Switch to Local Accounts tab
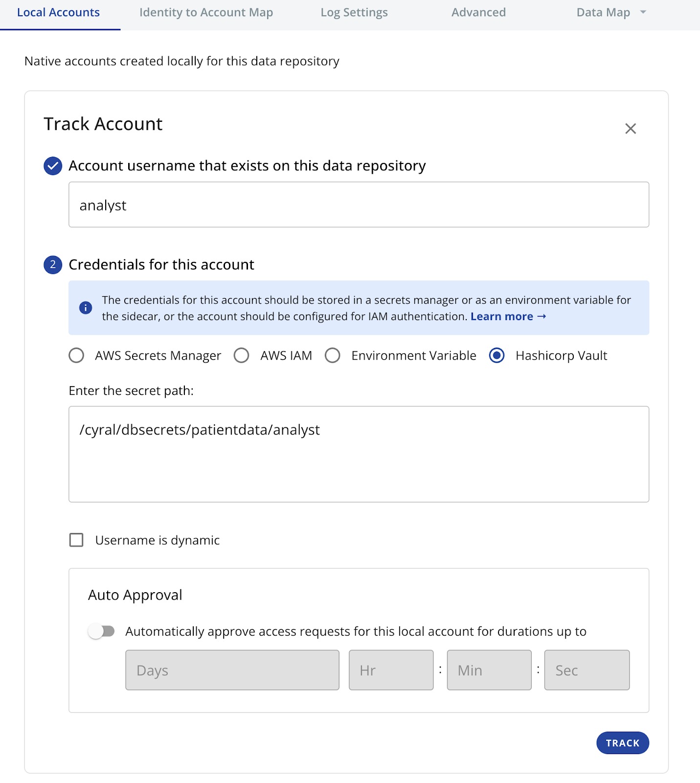The image size is (700, 783). coord(58,13)
